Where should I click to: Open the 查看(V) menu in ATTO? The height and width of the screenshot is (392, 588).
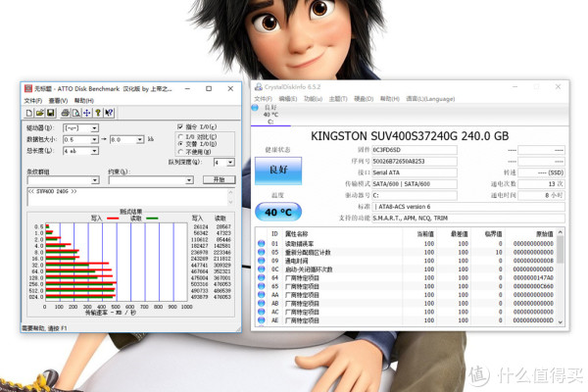click(x=58, y=101)
